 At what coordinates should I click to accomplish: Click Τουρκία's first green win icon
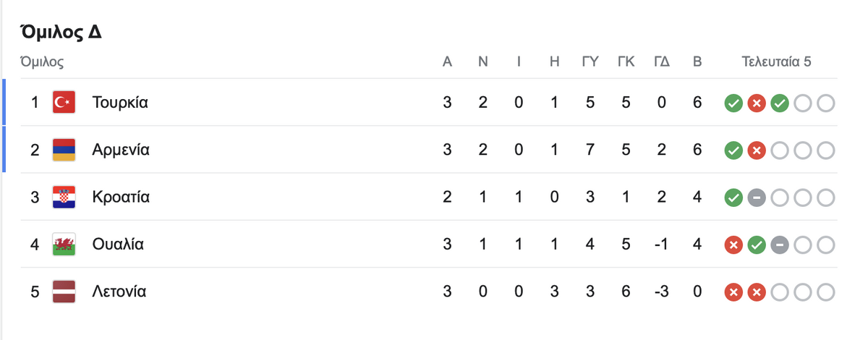pyautogui.click(x=733, y=103)
